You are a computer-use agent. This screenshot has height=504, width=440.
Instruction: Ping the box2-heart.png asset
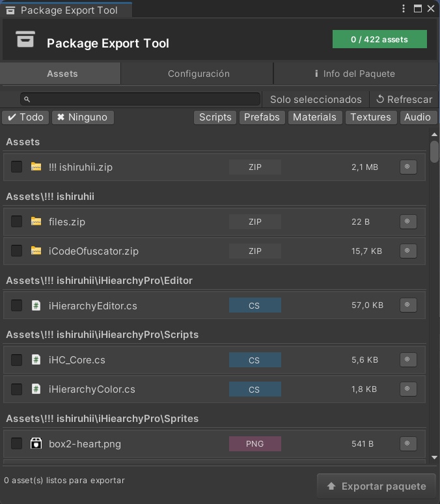pos(408,443)
